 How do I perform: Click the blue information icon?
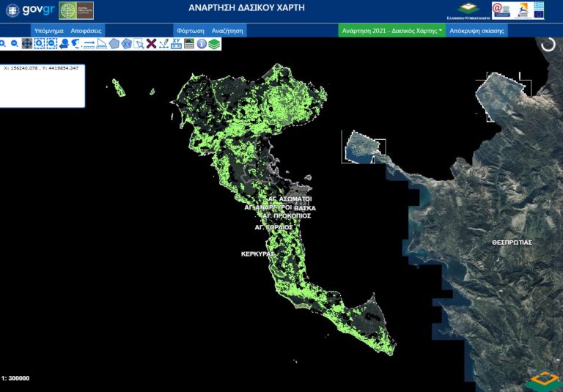point(202,44)
